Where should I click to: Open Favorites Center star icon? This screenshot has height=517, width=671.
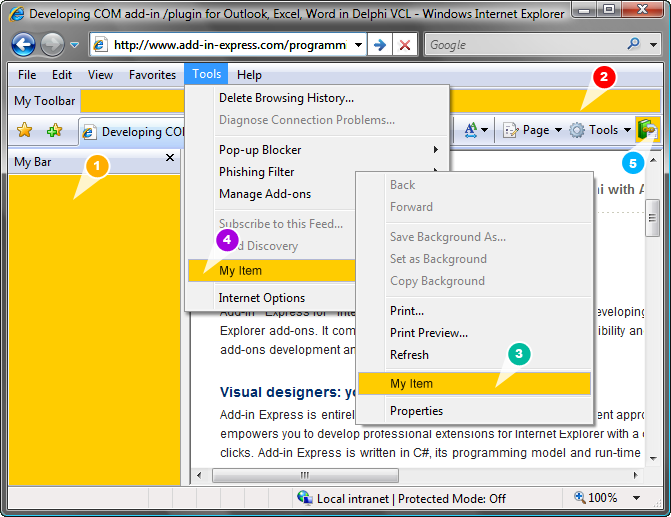pos(25,131)
